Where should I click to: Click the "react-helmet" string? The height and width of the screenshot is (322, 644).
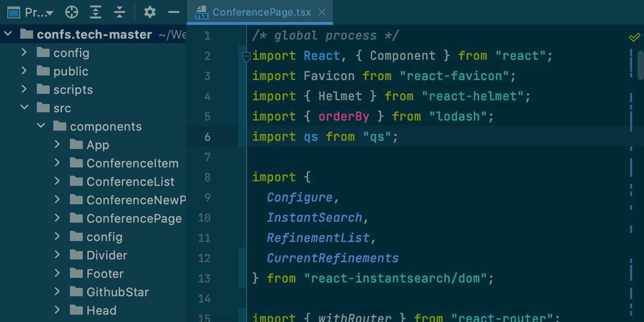coord(473,96)
